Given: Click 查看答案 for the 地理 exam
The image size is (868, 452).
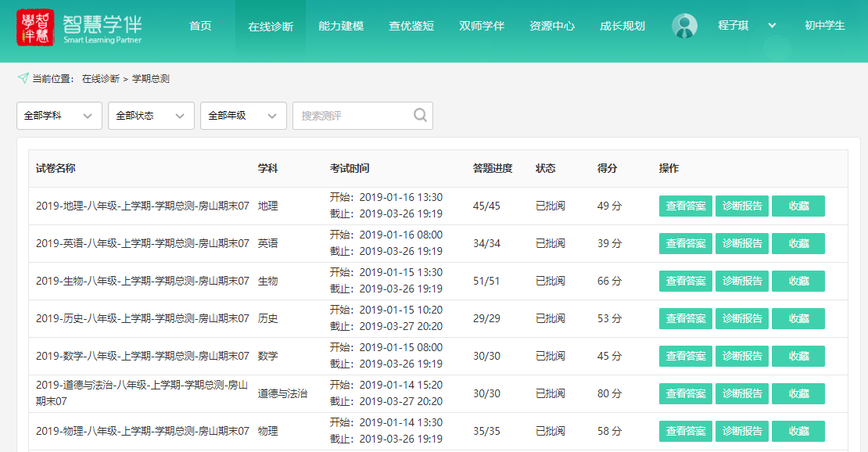Looking at the screenshot, I should coord(686,206).
